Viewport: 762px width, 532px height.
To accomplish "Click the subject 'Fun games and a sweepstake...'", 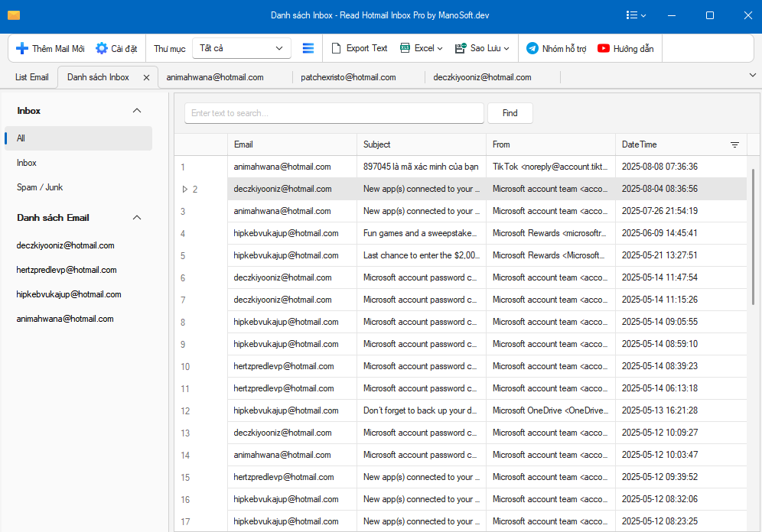I will pyautogui.click(x=420, y=233).
